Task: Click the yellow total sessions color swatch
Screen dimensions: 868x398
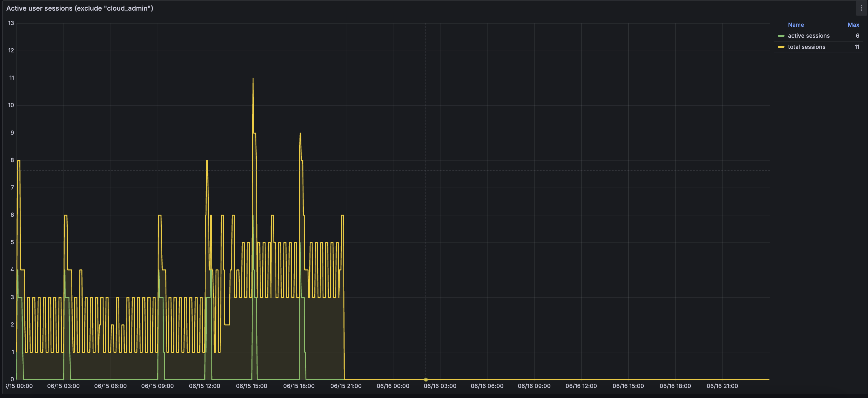Action: pos(781,47)
